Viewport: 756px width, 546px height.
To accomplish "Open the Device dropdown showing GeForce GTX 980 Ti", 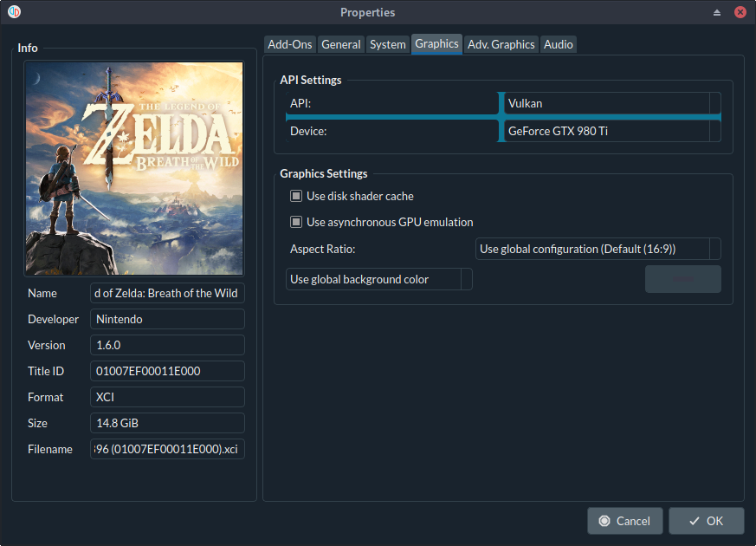I will pos(611,132).
